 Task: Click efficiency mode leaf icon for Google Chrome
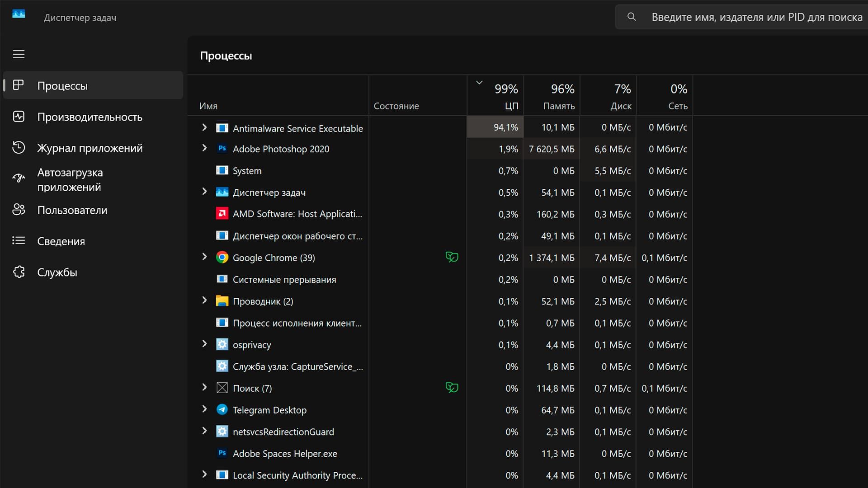[x=452, y=257]
